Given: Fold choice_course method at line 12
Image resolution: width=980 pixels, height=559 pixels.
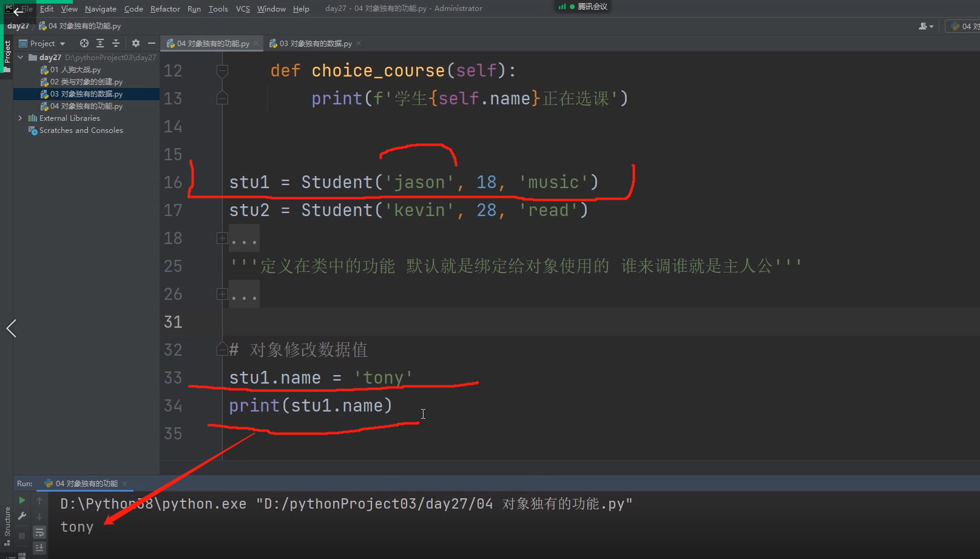Looking at the screenshot, I should coord(222,70).
